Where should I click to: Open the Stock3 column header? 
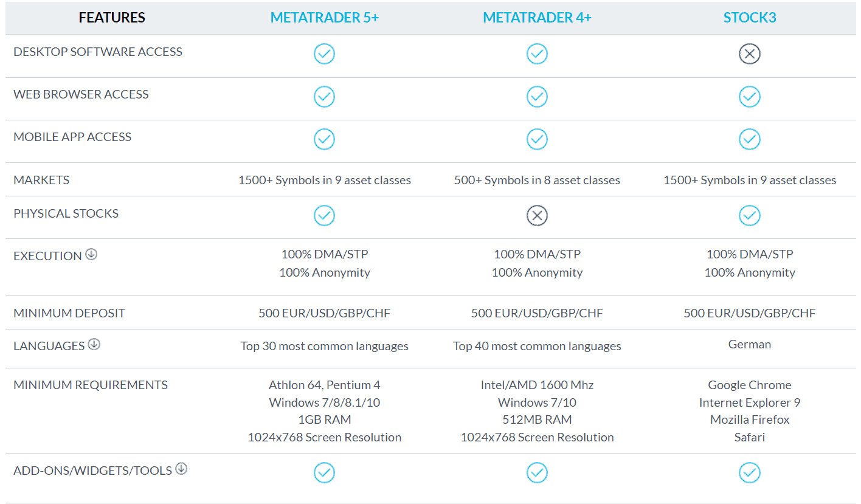click(x=750, y=18)
